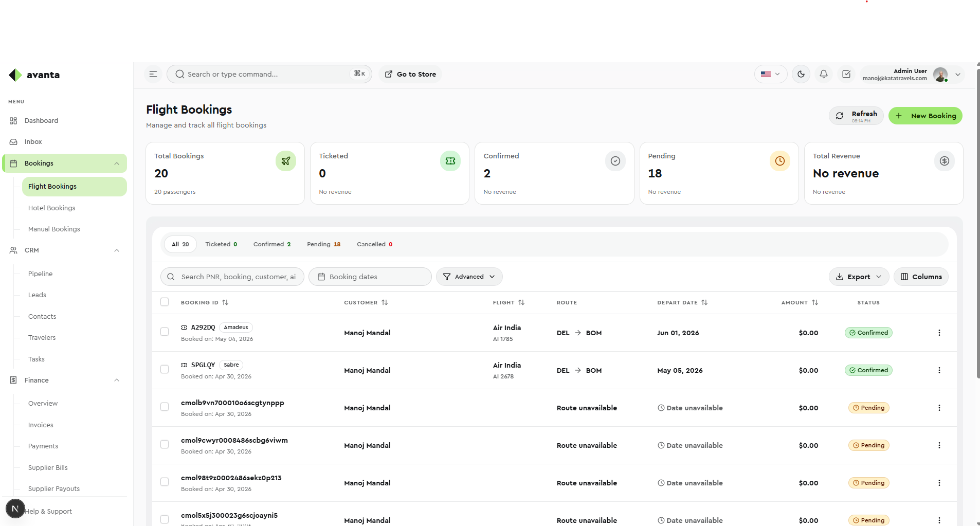Screen dimensions: 980x526
Task: Click Pending clock icon on card
Action: coord(780,161)
